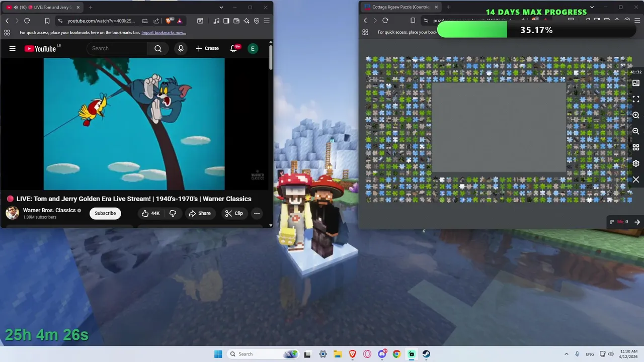Open the jigsaw puzzle settings gear

click(636, 163)
